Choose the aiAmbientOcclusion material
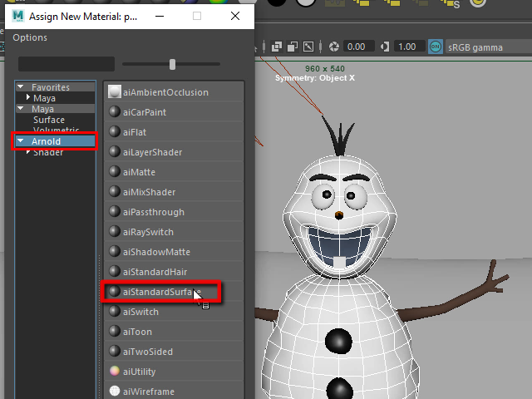Screen dimensions: 532x399 [x=165, y=92]
